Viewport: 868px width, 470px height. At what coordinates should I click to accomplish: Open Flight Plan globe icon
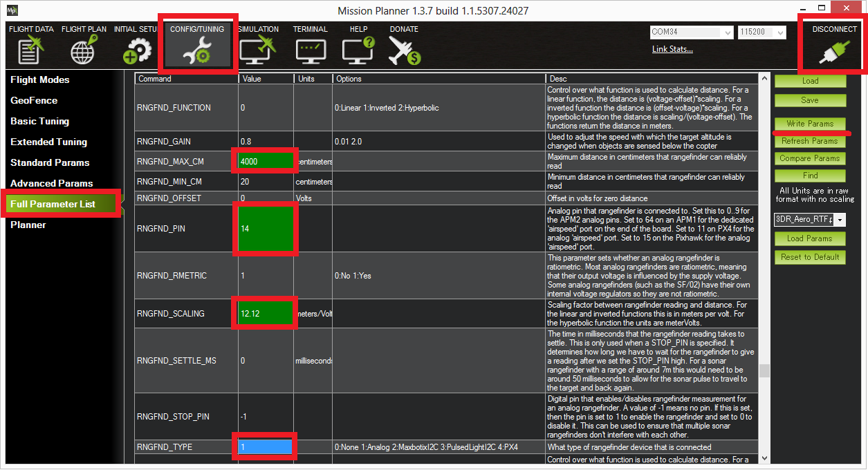84,50
